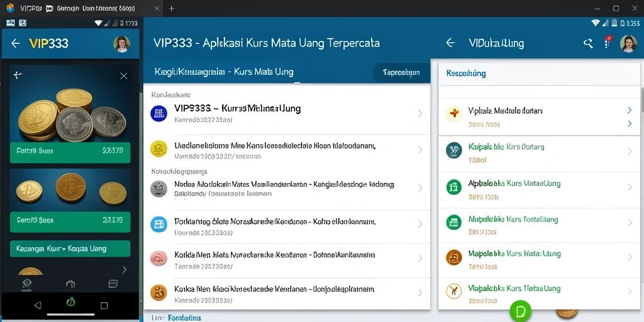Click the green floating chat button
This screenshot has width=644, height=322.
click(520, 311)
